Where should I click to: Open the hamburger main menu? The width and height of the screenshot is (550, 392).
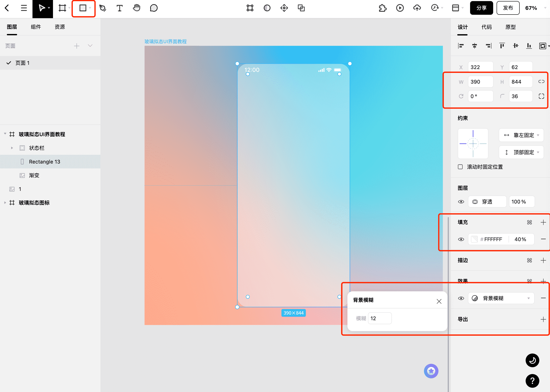click(24, 8)
